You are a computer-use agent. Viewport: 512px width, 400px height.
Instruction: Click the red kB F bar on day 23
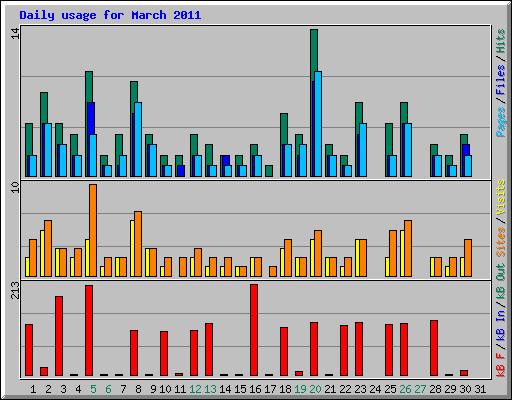pos(359,349)
